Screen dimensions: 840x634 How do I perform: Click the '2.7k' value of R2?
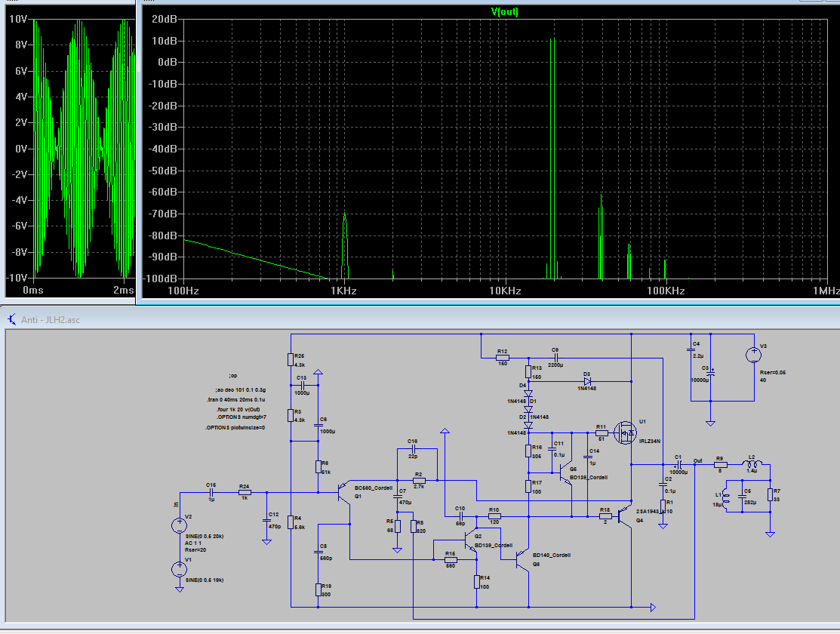(419, 487)
